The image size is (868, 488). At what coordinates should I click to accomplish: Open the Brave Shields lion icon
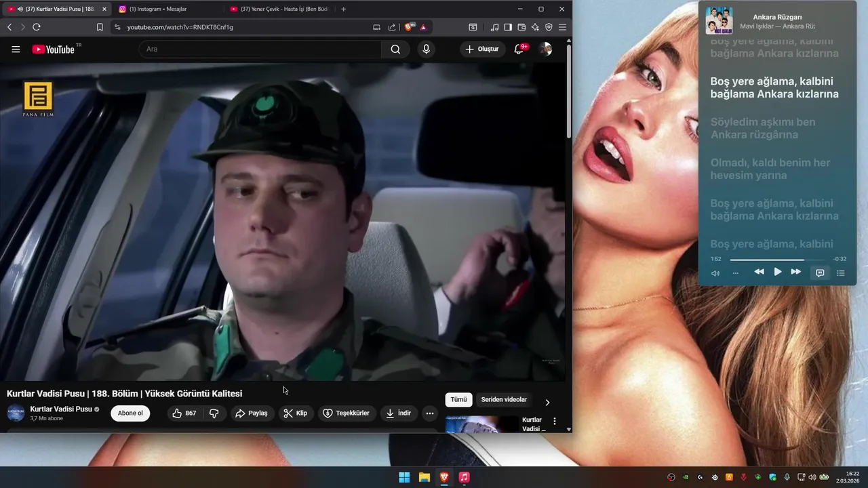[409, 27]
